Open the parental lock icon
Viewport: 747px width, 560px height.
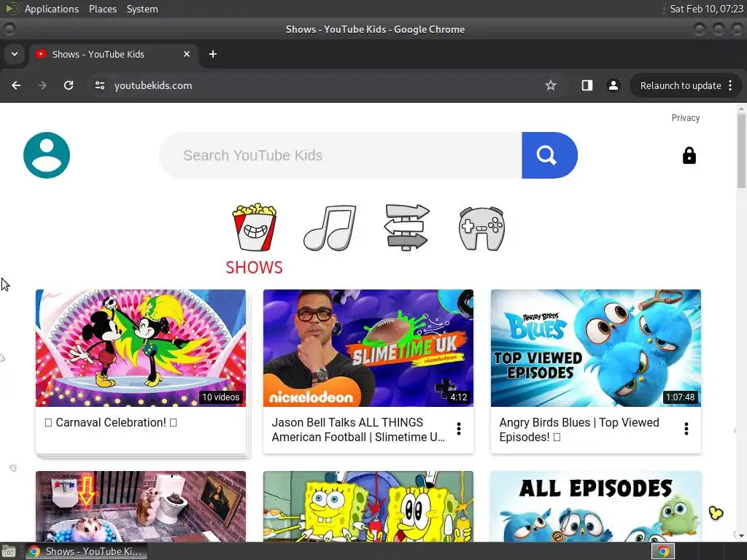(x=689, y=155)
